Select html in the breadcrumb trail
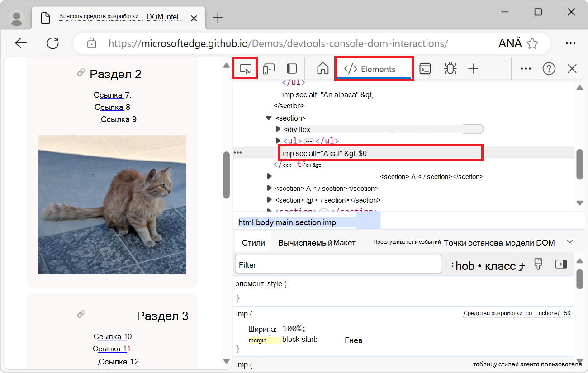 [246, 222]
